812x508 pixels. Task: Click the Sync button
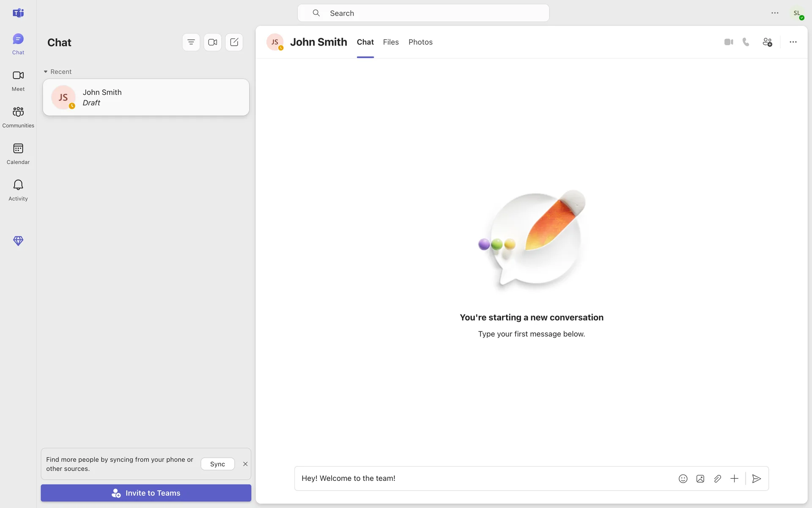coord(217,464)
